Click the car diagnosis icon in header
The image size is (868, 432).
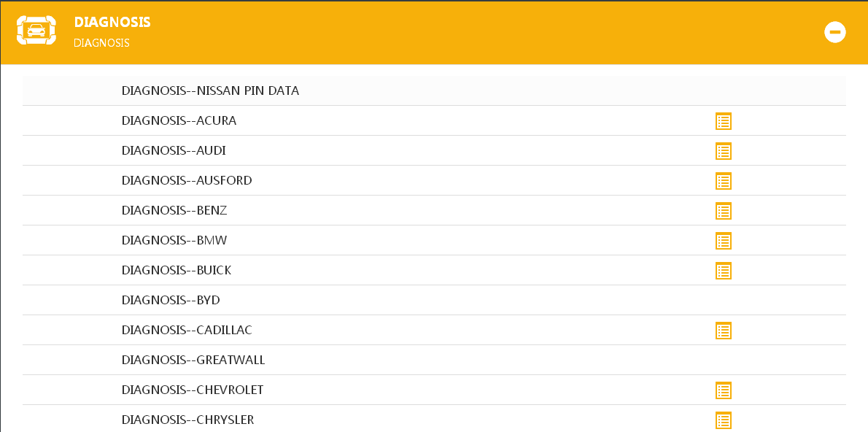click(x=36, y=31)
